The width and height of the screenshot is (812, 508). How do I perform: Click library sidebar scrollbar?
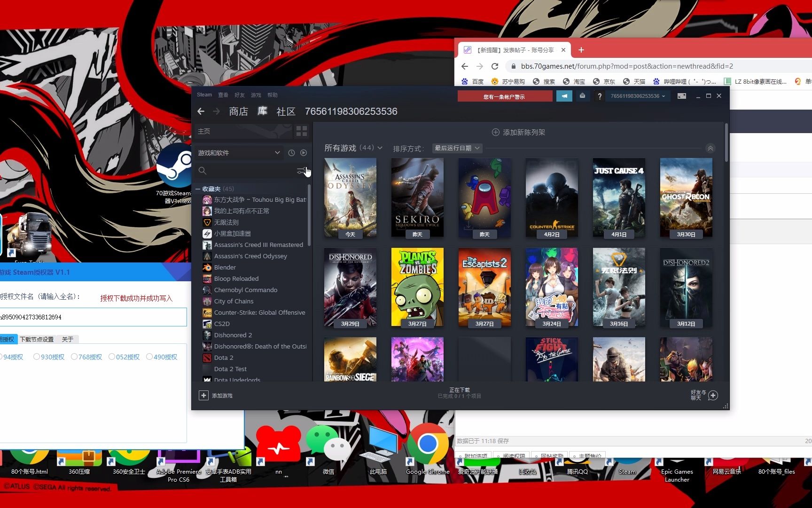pyautogui.click(x=309, y=216)
